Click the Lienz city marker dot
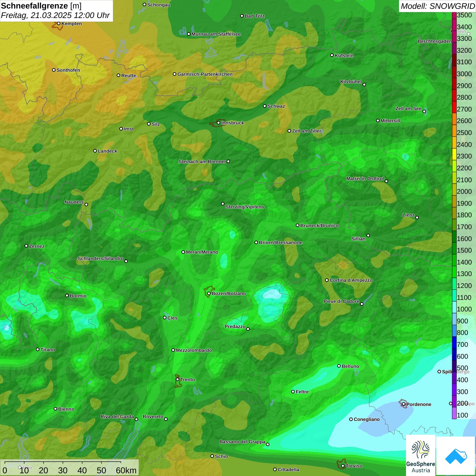The height and width of the screenshot is (476, 476). (x=417, y=218)
